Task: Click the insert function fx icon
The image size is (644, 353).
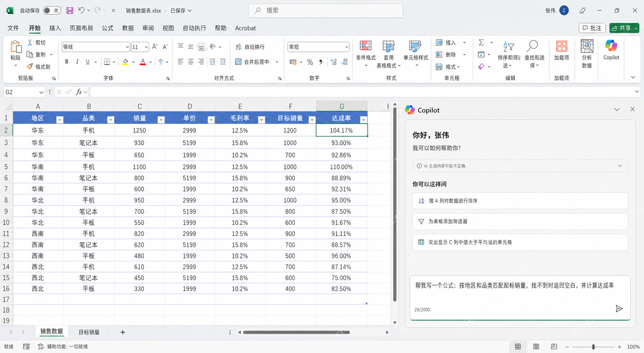Action: tap(79, 92)
